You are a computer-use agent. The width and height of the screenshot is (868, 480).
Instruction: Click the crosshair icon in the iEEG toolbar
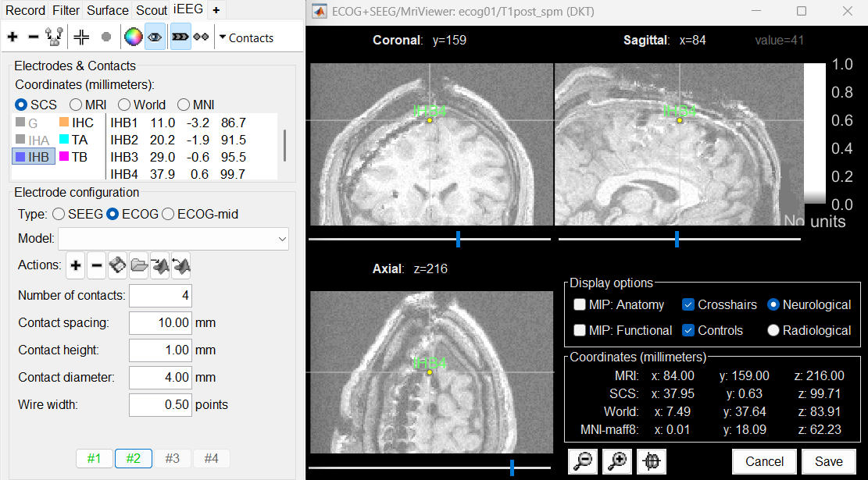(x=81, y=37)
